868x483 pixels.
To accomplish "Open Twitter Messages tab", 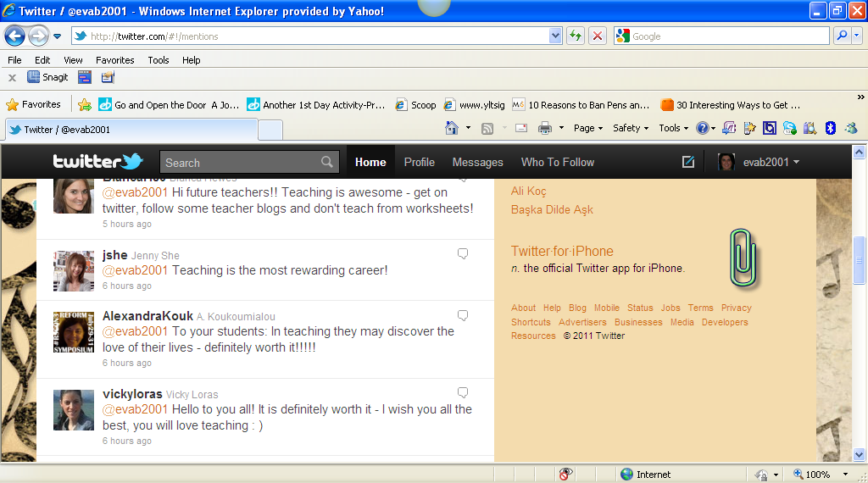I will (x=478, y=162).
